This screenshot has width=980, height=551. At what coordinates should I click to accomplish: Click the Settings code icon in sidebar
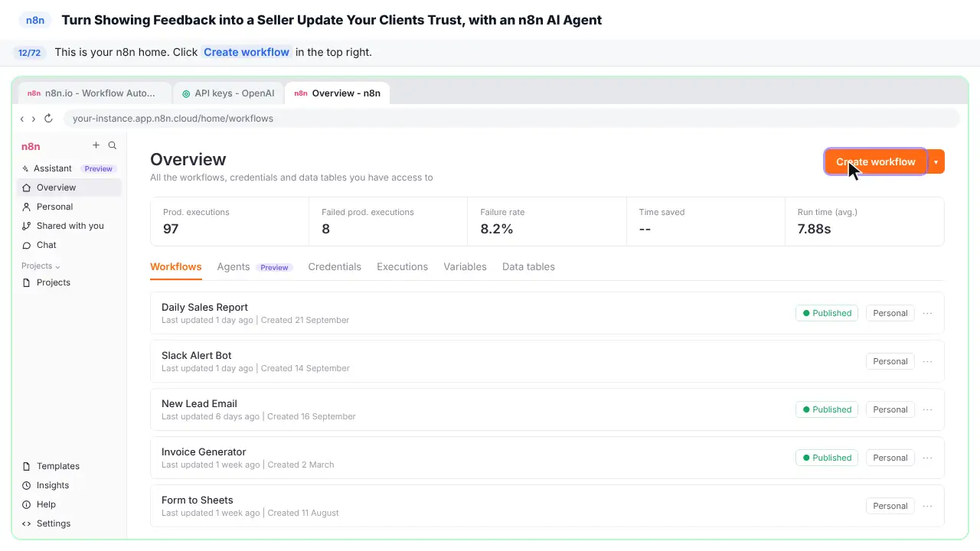click(x=27, y=523)
